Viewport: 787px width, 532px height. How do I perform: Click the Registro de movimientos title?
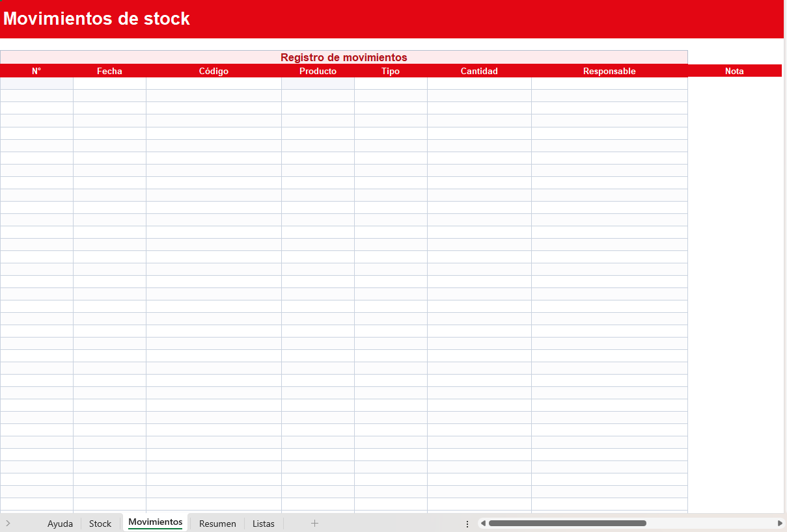(344, 57)
